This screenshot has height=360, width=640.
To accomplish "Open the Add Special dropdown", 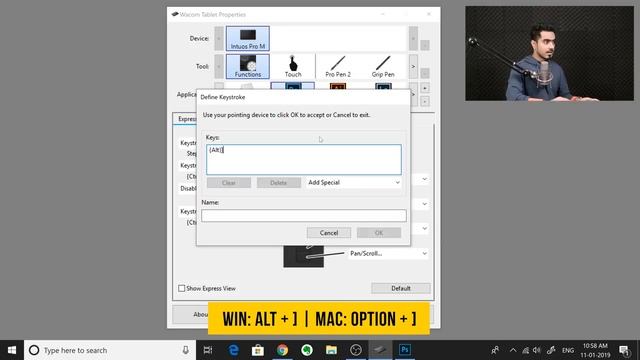I will (353, 182).
